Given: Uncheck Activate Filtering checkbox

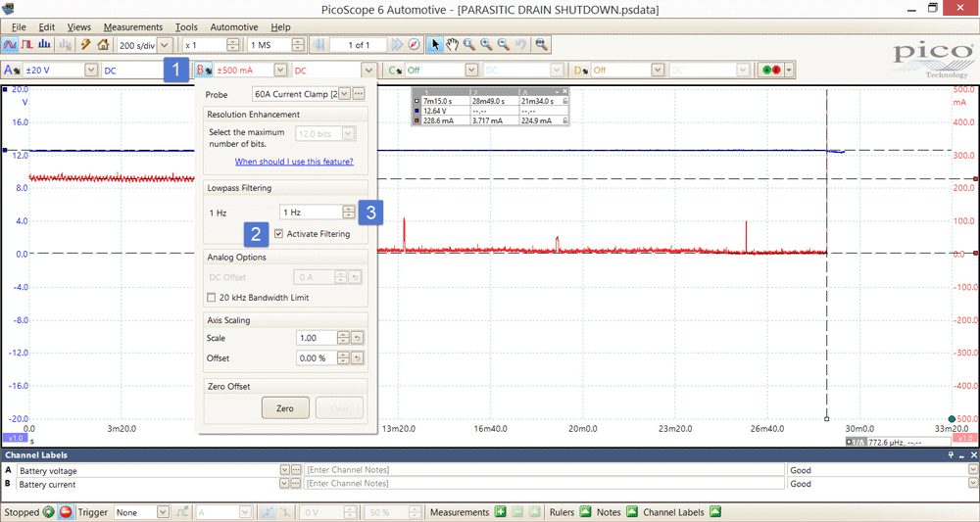Looking at the screenshot, I should tap(278, 233).
